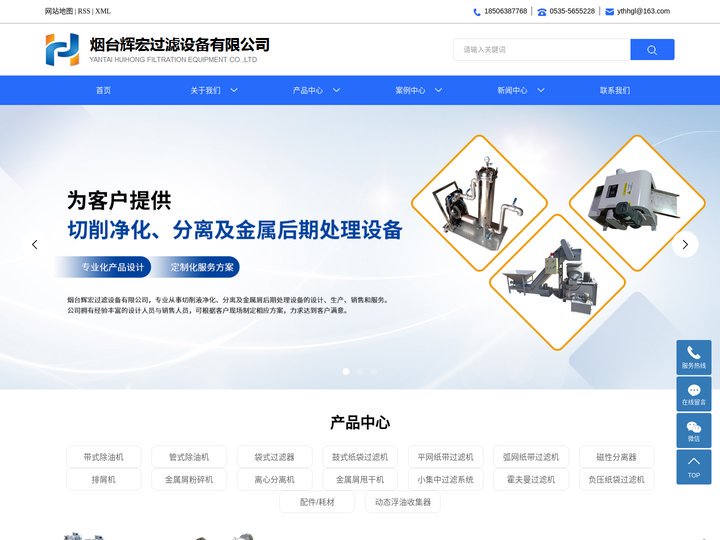The width and height of the screenshot is (720, 540).
Task: Select the 磁性分离器 category button
Action: pyautogui.click(x=616, y=457)
